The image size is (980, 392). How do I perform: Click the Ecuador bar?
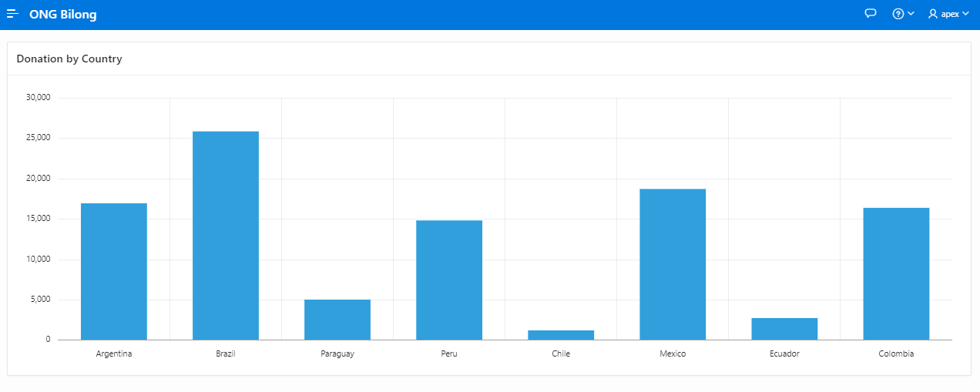tap(784, 329)
